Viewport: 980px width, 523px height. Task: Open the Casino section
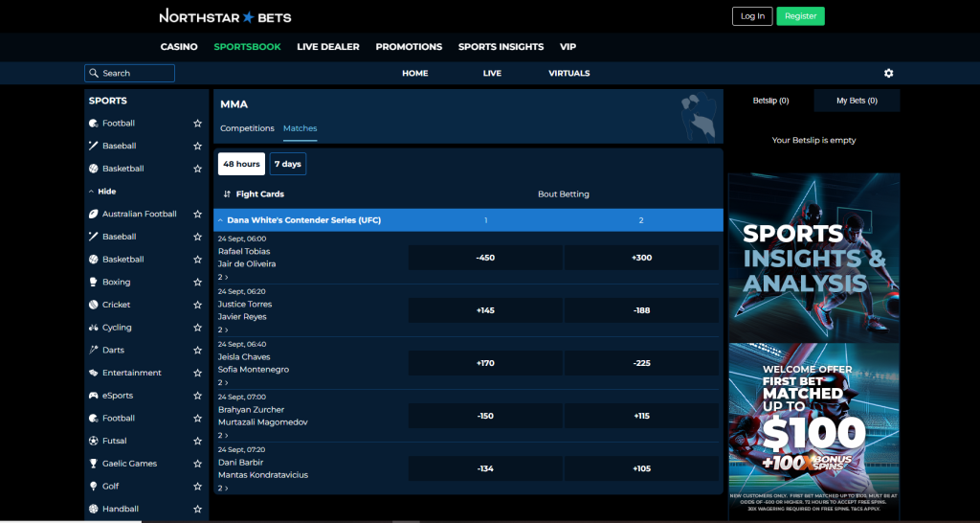point(179,47)
